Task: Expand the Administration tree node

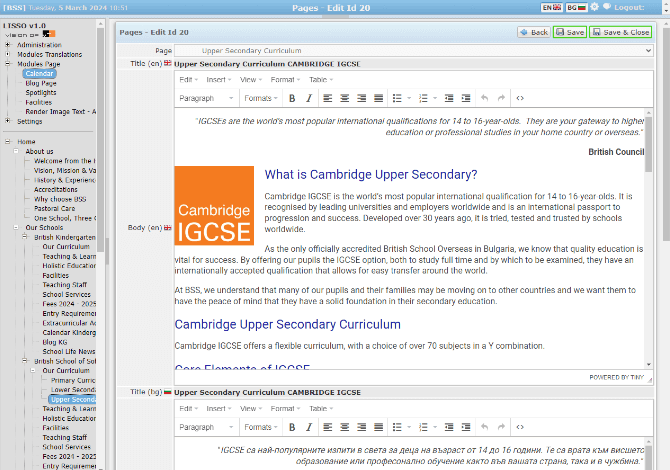Action: [x=8, y=45]
